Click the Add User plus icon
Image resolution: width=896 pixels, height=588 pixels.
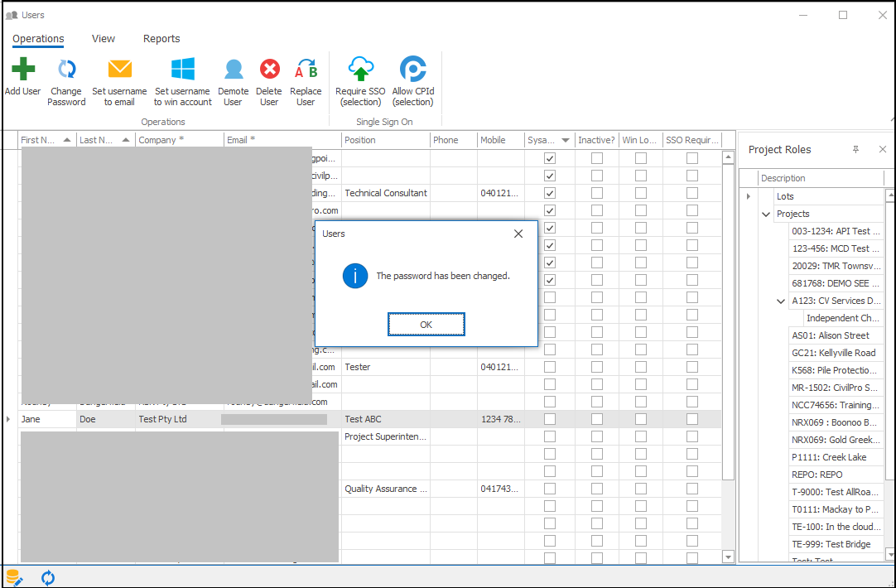point(23,70)
